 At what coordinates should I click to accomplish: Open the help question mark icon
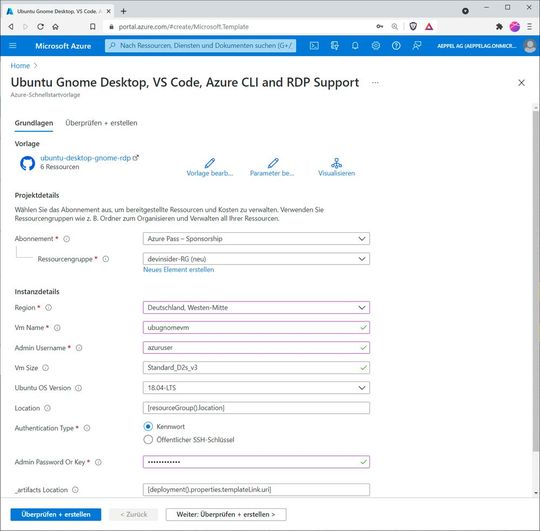click(396, 45)
